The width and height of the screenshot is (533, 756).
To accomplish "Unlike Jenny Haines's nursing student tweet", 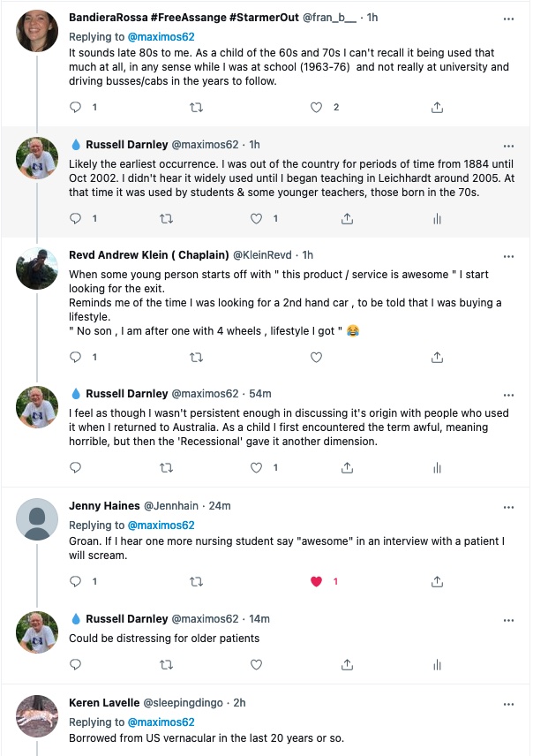I will point(315,581).
